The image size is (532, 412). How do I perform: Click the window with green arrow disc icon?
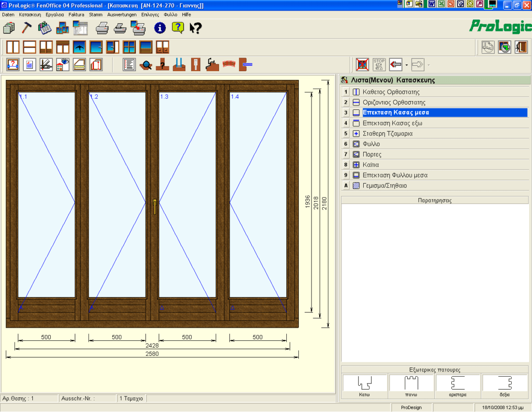504,47
